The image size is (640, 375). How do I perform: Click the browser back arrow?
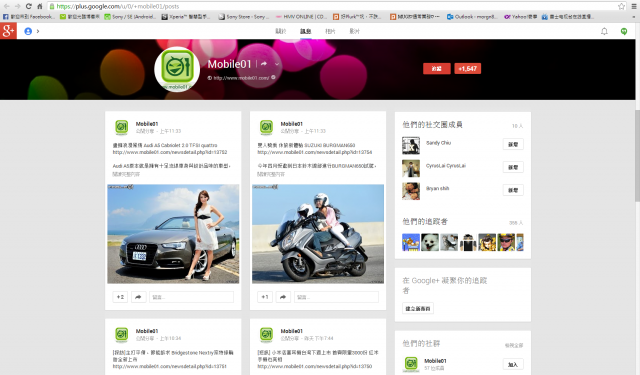[6, 6]
